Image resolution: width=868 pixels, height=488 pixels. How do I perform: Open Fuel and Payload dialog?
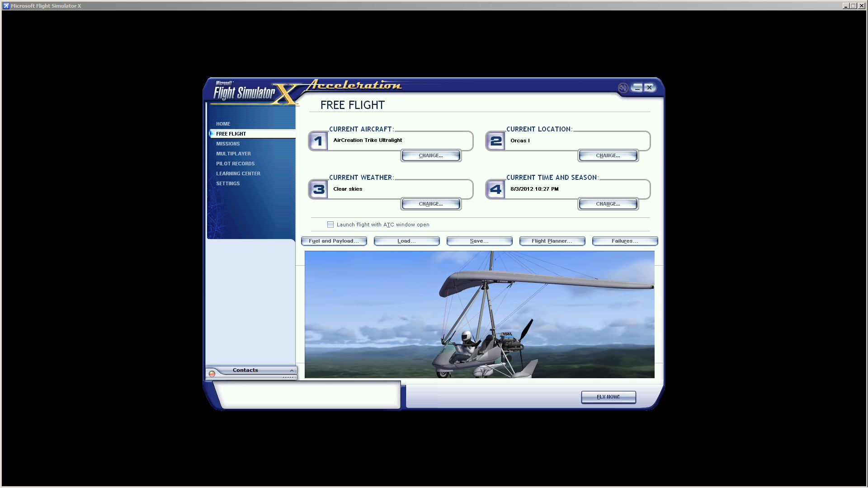[x=334, y=241]
